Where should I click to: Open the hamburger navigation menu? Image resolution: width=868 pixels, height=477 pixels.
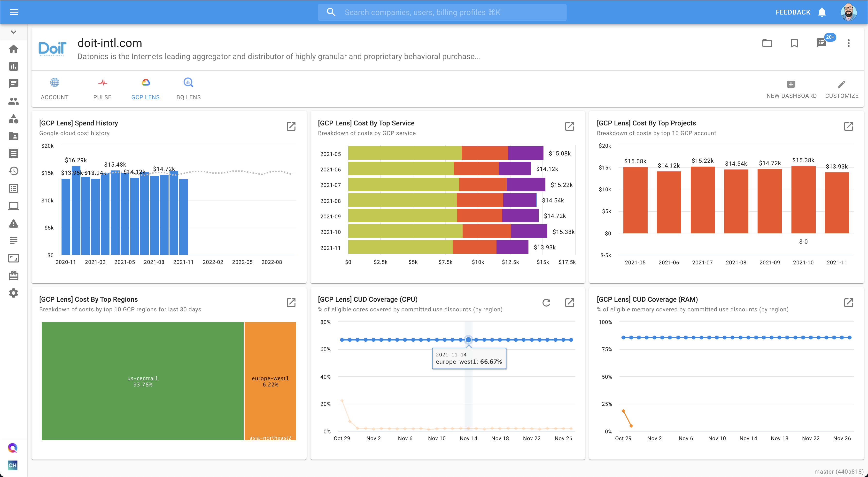pyautogui.click(x=14, y=12)
